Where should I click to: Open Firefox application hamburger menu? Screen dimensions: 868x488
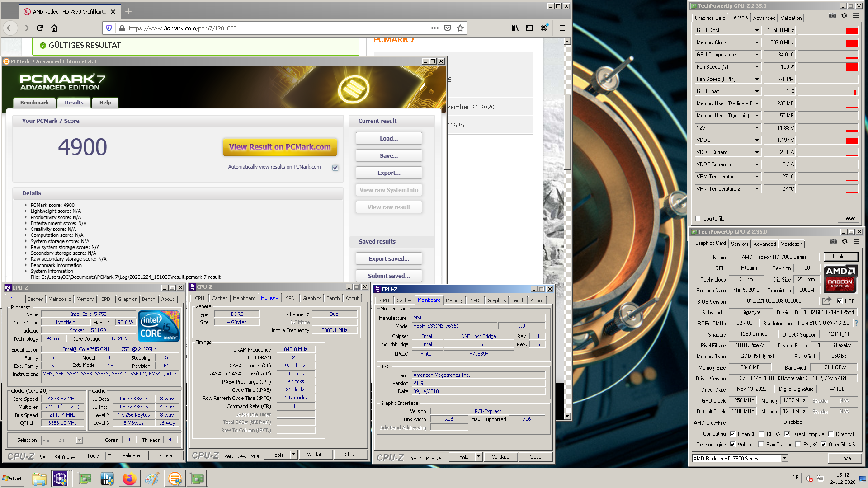point(562,28)
